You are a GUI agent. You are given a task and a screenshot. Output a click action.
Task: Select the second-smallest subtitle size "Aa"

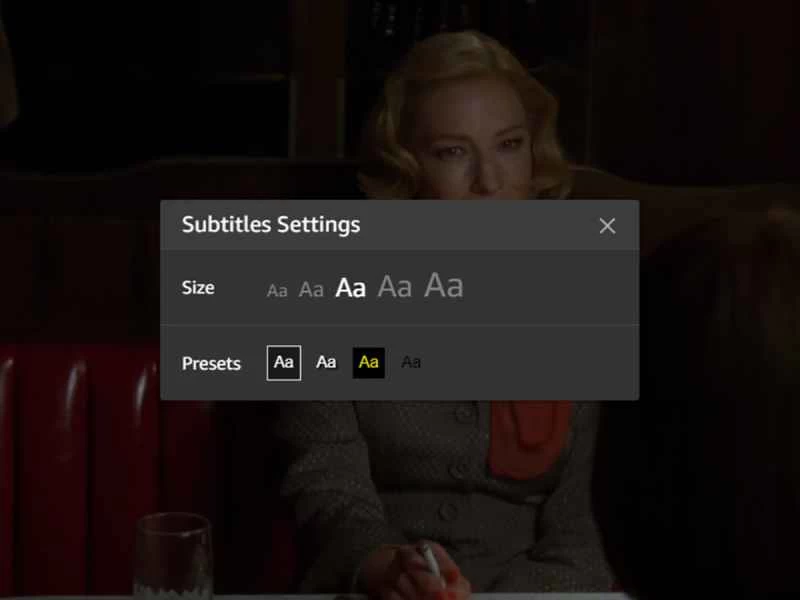pyautogui.click(x=311, y=289)
